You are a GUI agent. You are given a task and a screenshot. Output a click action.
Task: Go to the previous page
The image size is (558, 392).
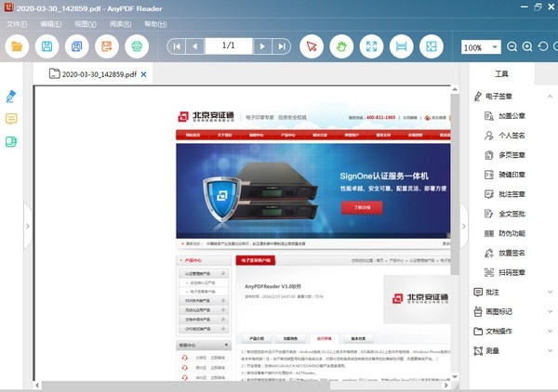coord(194,46)
